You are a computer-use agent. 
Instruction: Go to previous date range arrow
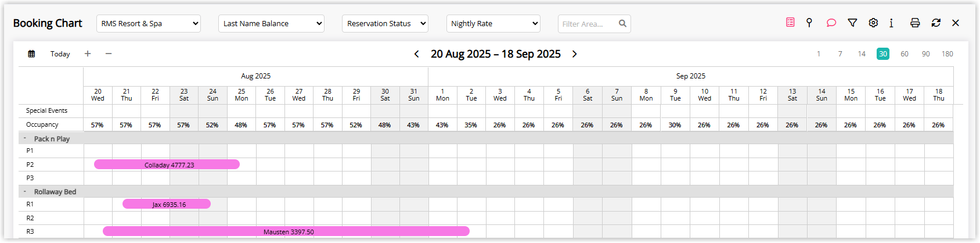[x=416, y=54]
